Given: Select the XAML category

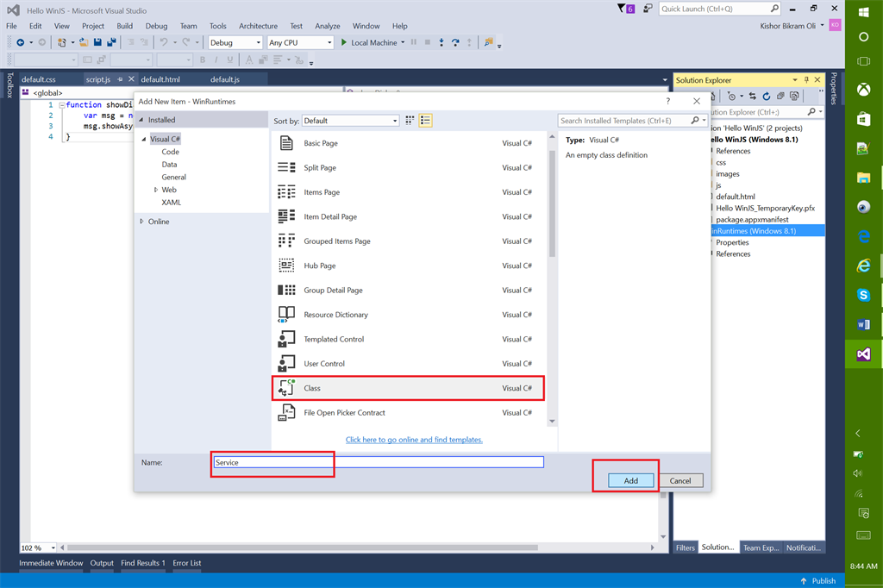Looking at the screenshot, I should point(172,203).
